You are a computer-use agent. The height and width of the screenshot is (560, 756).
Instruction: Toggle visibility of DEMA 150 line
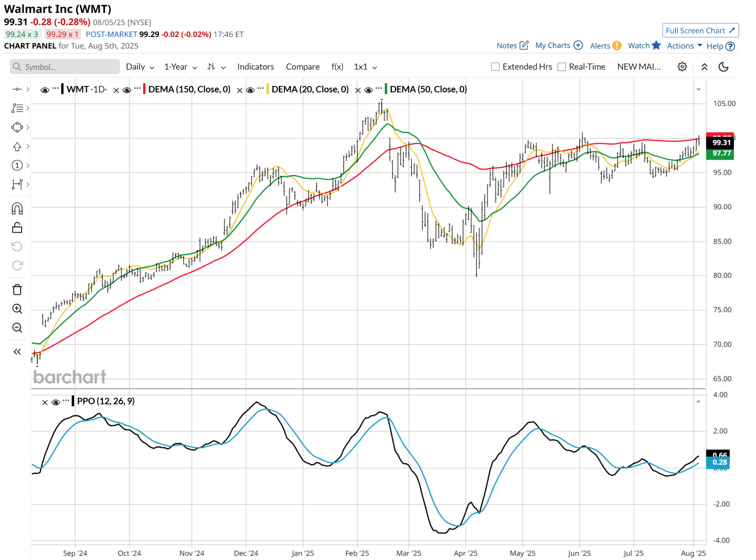tap(127, 90)
